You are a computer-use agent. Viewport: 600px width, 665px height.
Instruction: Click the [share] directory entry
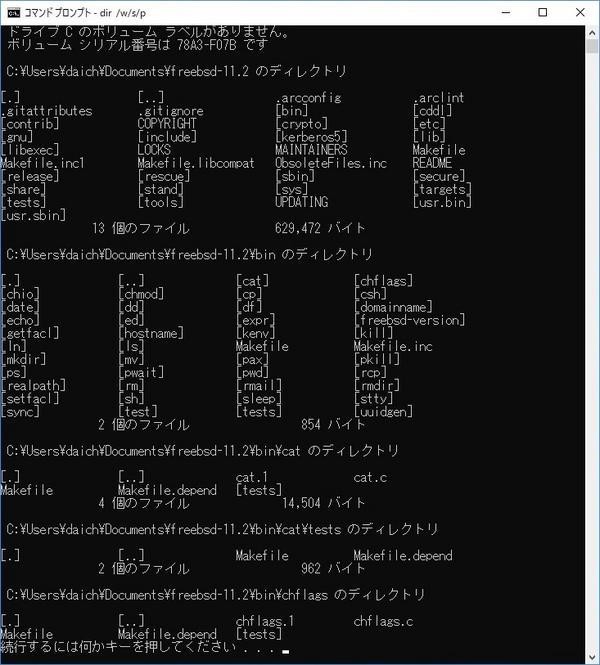(23, 190)
